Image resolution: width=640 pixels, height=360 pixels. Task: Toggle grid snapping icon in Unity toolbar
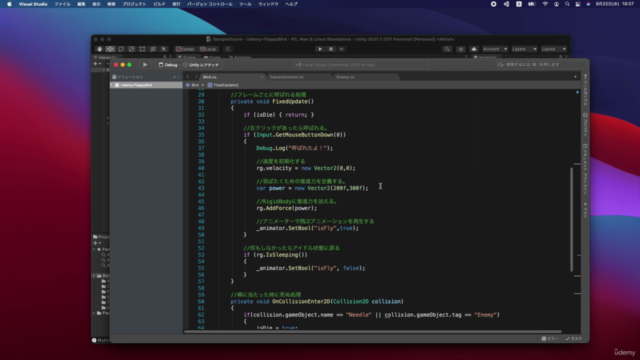click(x=228, y=49)
